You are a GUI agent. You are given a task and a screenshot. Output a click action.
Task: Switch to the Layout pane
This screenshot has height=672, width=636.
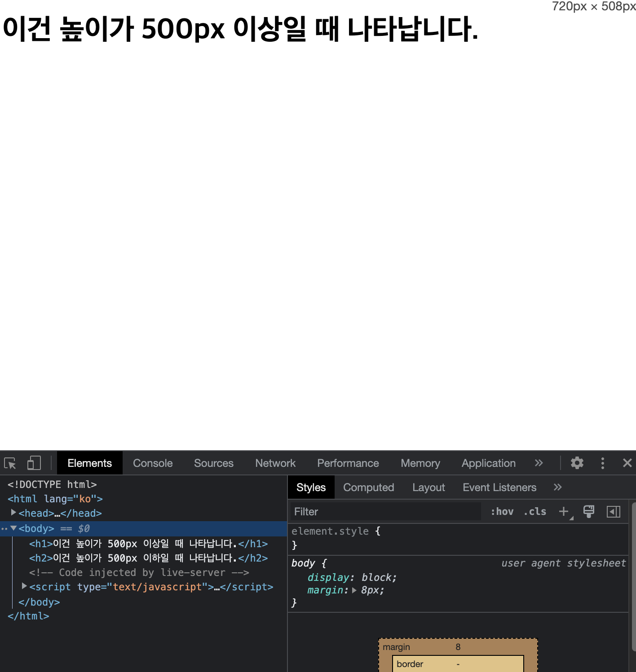(429, 488)
